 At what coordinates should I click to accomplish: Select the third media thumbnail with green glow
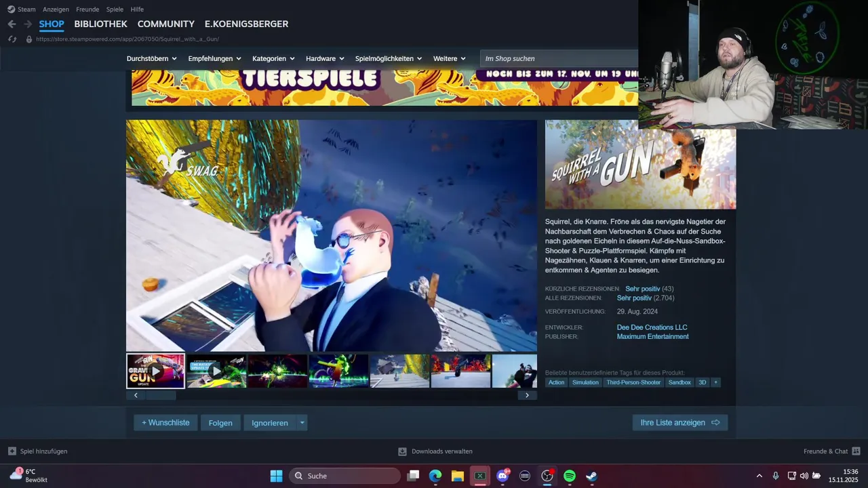click(x=277, y=371)
